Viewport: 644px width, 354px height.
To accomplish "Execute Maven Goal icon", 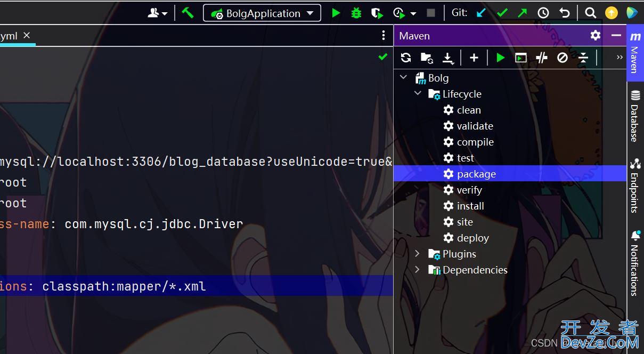I will coord(521,58).
